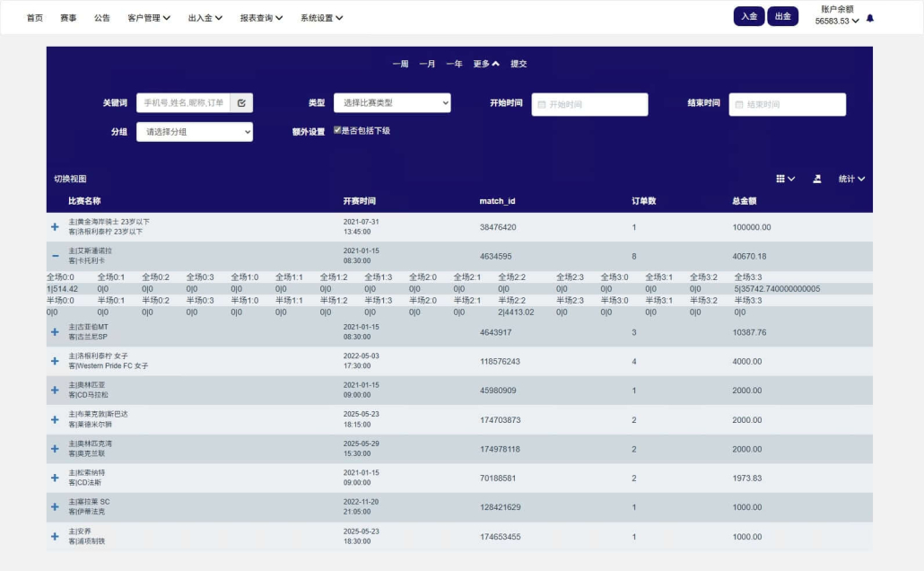The image size is (924, 571).
Task: Click the 结束时间 end time field
Action: [788, 104]
